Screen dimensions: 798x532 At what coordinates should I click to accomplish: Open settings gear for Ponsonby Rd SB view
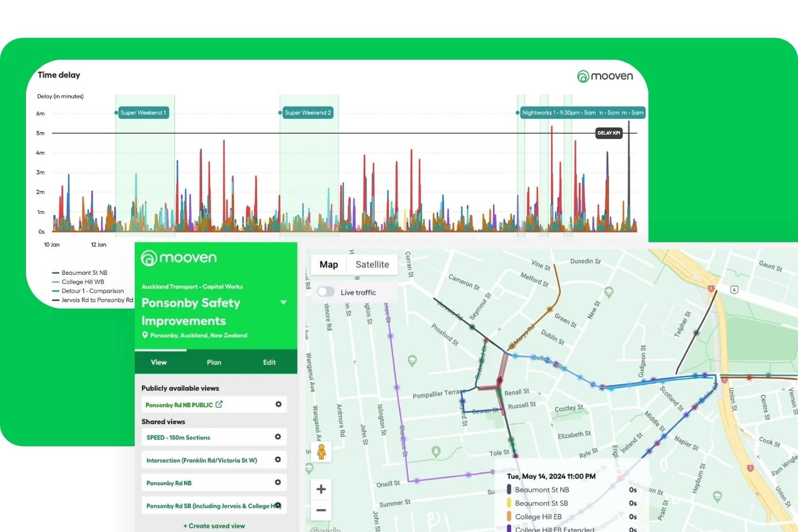[278, 505]
